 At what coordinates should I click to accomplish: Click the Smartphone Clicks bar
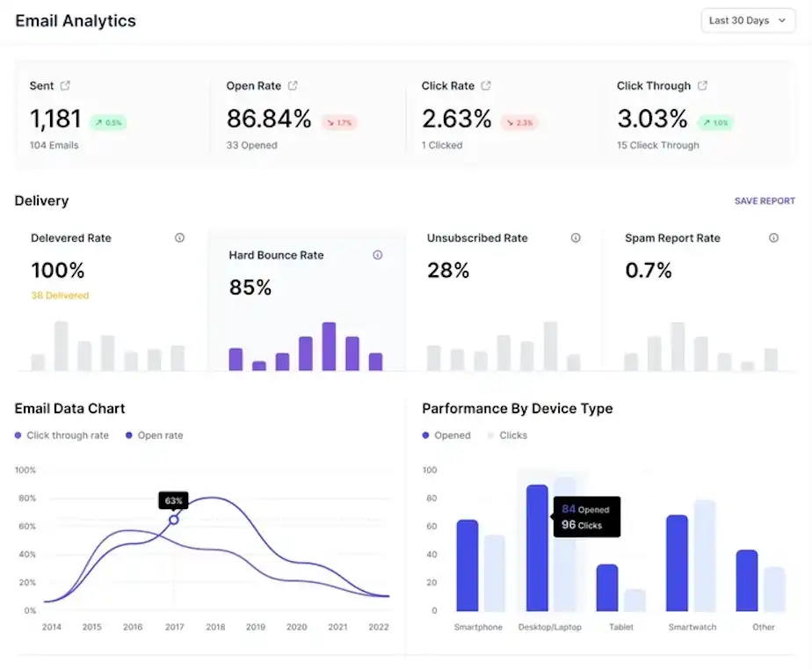pyautogui.click(x=495, y=573)
